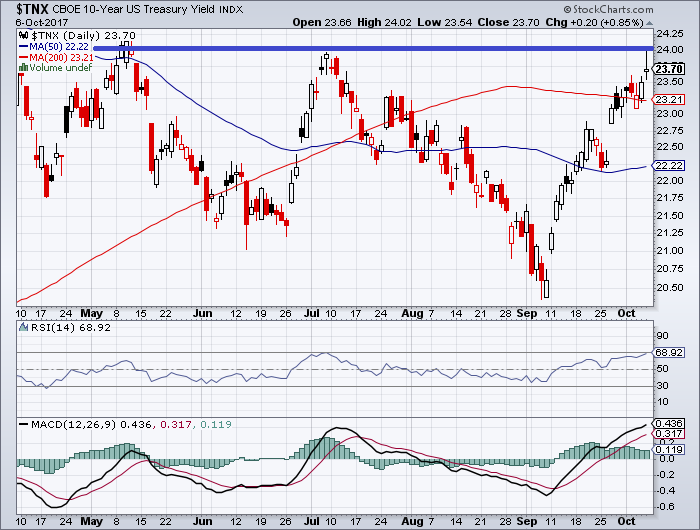The width and height of the screenshot is (700, 530).
Task: Click the red 23.21 MA(200) price tag
Action: 667,100
